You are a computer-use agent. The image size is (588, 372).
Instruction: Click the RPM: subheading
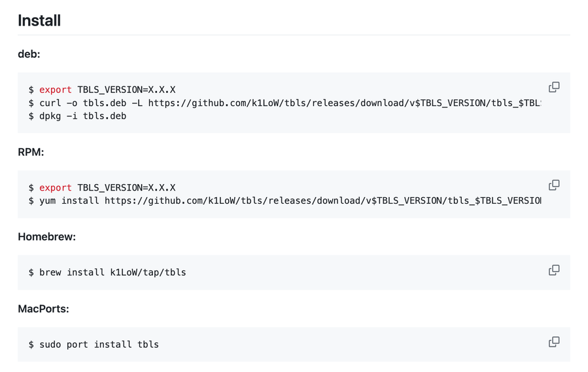pos(31,152)
